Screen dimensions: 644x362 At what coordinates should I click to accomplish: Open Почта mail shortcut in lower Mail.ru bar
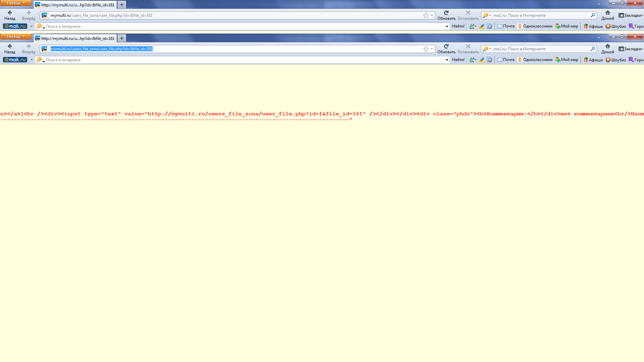(x=506, y=60)
